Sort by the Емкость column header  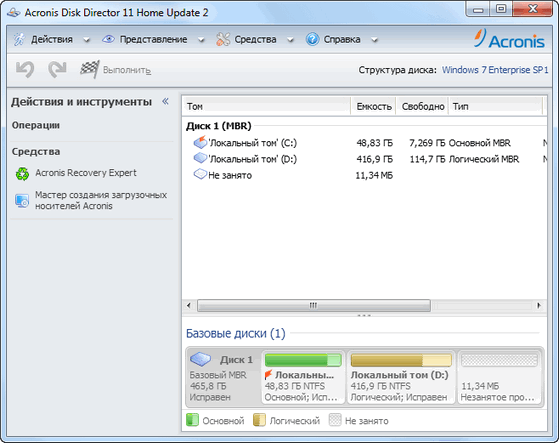pyautogui.click(x=374, y=106)
